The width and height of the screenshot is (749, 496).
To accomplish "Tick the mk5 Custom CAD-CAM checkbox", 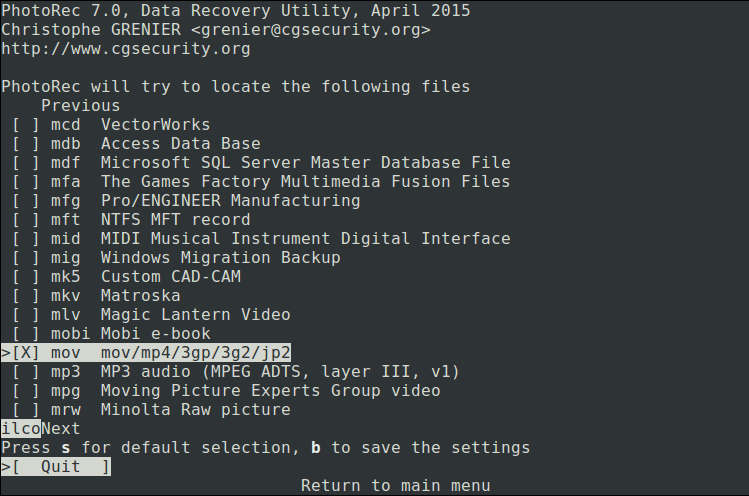I will pyautogui.click(x=26, y=277).
